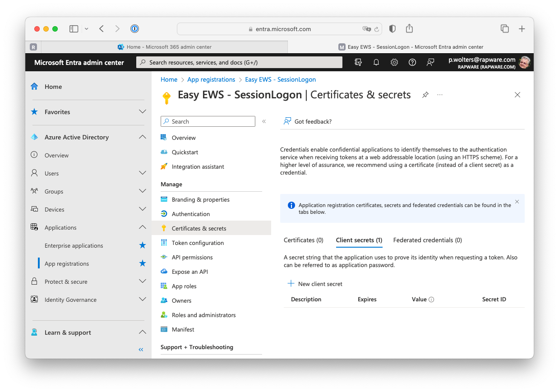Open the Cloud Shell icon in the top bar
Screen dimensions: 559x392
tap(358, 62)
